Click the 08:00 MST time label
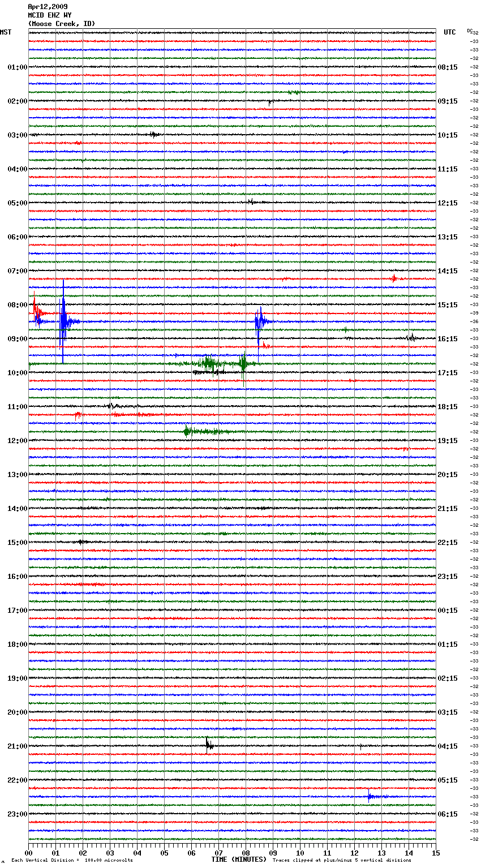 17,305
